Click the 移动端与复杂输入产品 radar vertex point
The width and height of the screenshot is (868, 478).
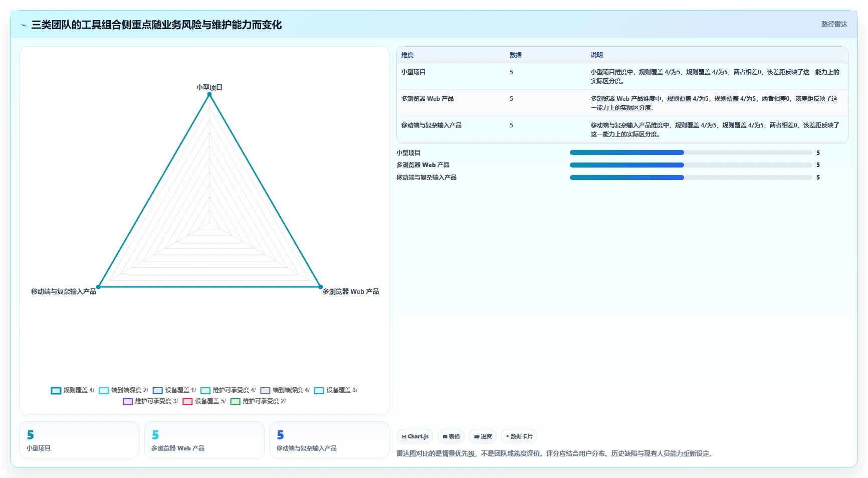98,287
